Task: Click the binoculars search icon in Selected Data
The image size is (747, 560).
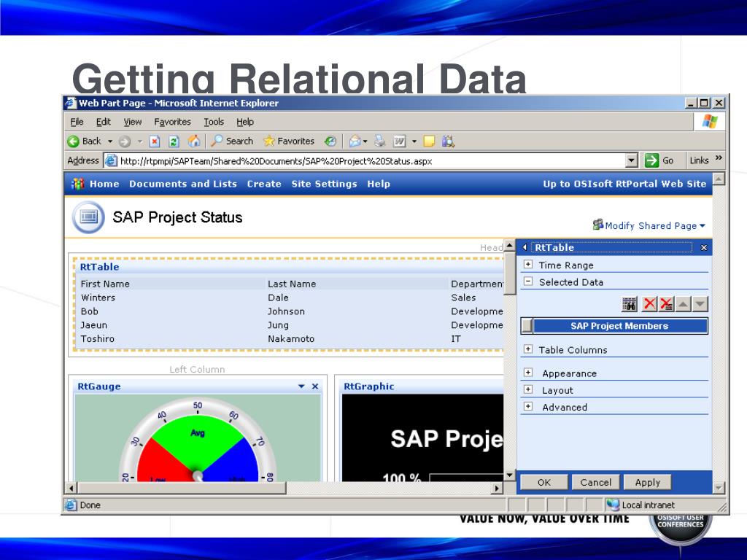Action: coord(630,304)
